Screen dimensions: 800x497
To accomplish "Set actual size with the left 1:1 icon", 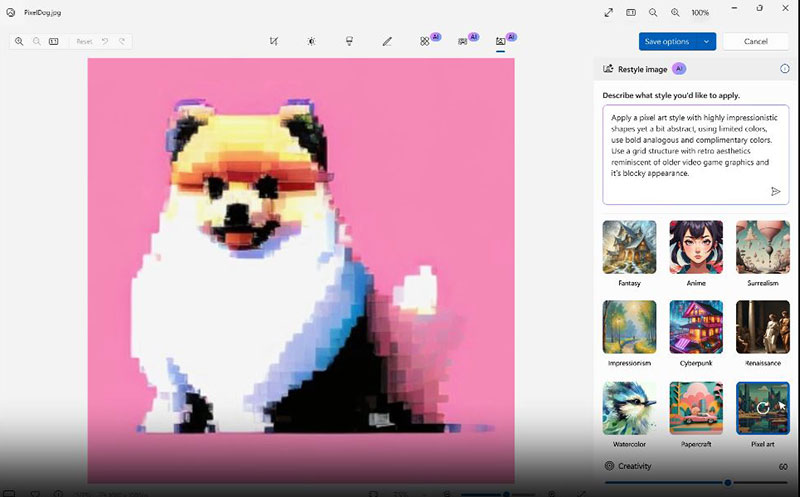I will click(54, 41).
